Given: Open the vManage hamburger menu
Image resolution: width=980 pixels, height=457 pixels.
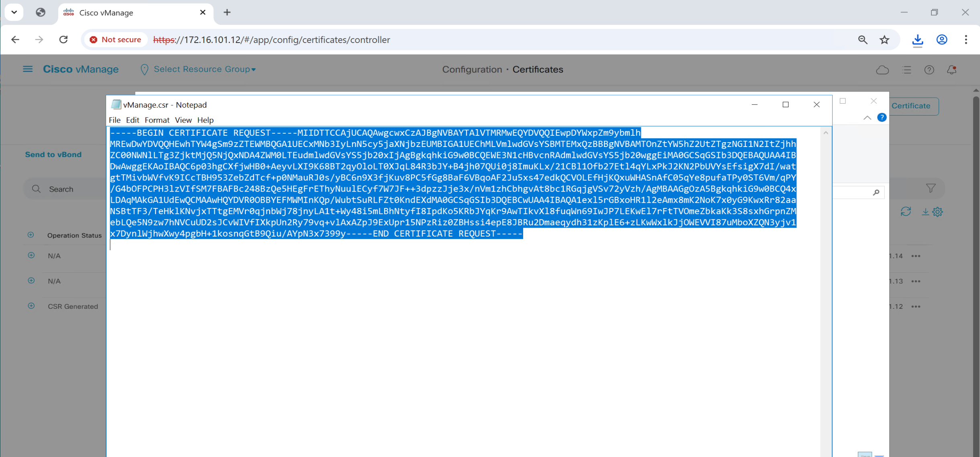Looking at the screenshot, I should pos(27,69).
